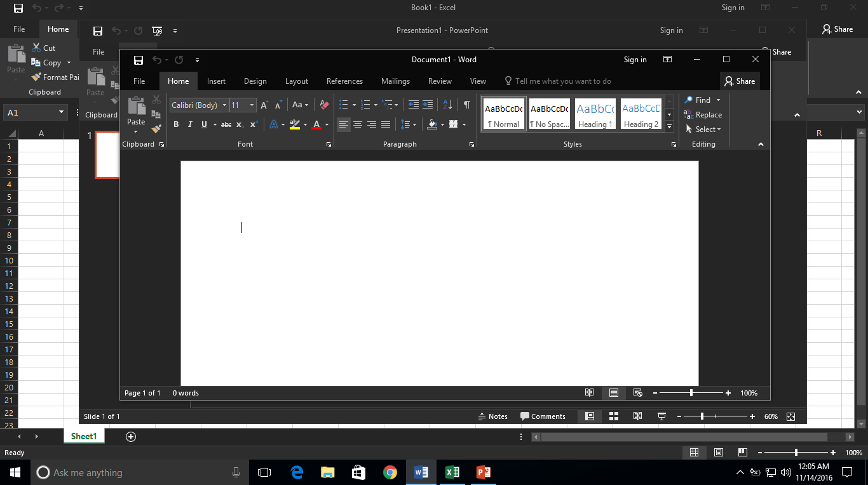The width and height of the screenshot is (868, 485).
Task: Center-align text in Word
Action: coord(358,124)
